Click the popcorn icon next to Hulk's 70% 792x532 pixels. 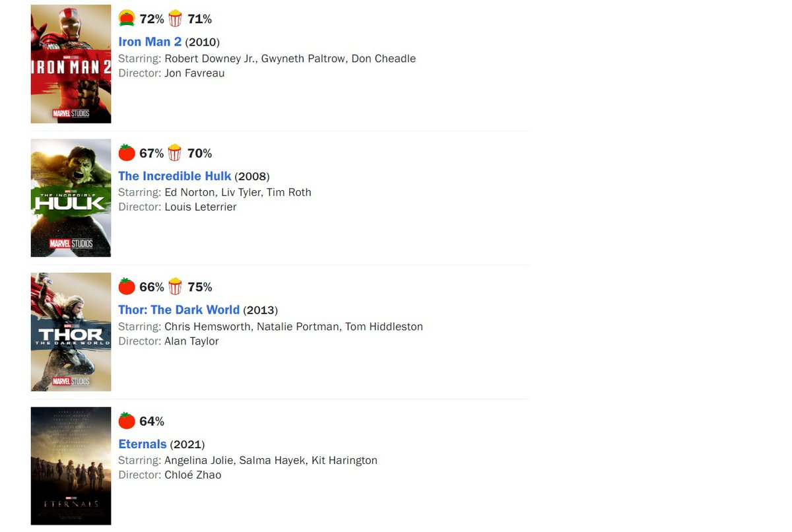click(x=174, y=153)
